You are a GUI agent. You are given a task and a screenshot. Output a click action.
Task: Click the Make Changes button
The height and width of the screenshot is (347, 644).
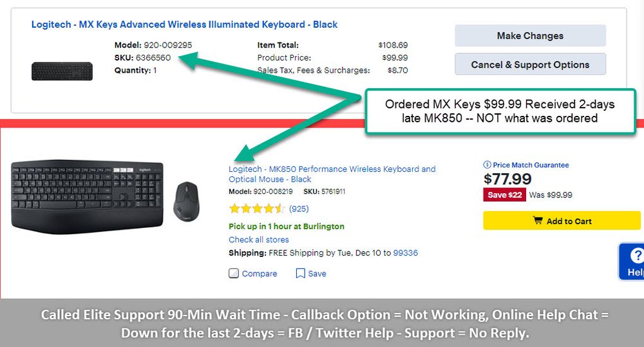[x=530, y=36]
